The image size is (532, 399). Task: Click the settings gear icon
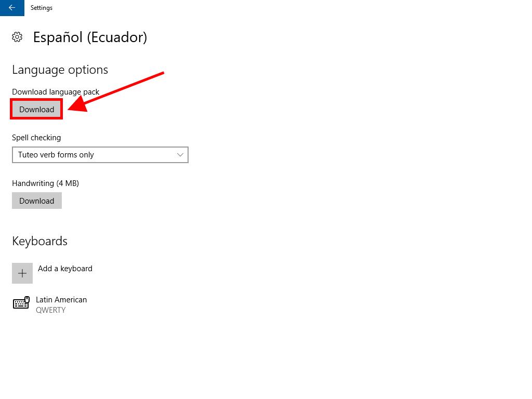tap(17, 37)
